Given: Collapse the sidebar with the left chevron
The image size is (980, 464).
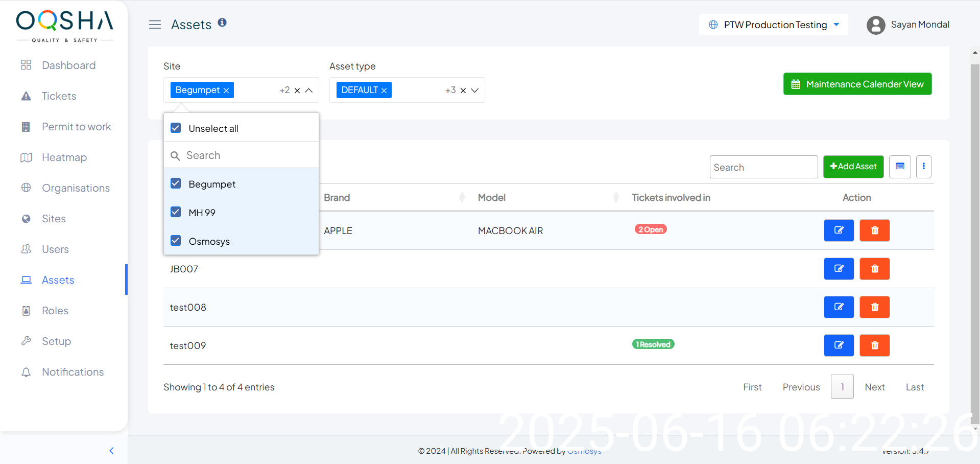Looking at the screenshot, I should coord(112,450).
